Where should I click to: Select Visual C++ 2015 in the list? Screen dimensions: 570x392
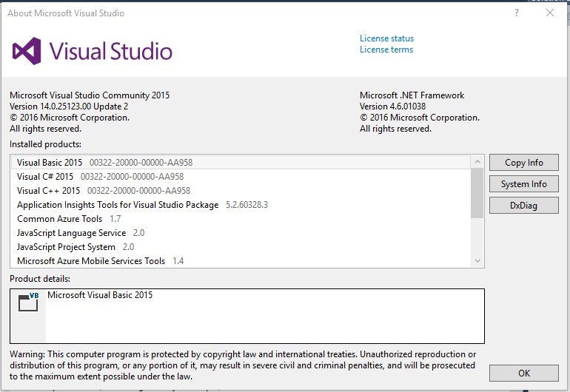241,191
